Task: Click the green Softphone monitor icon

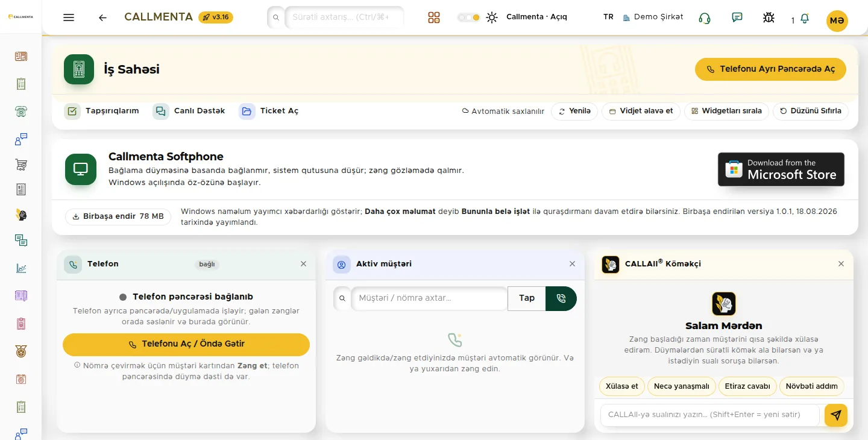Action: pyautogui.click(x=81, y=169)
